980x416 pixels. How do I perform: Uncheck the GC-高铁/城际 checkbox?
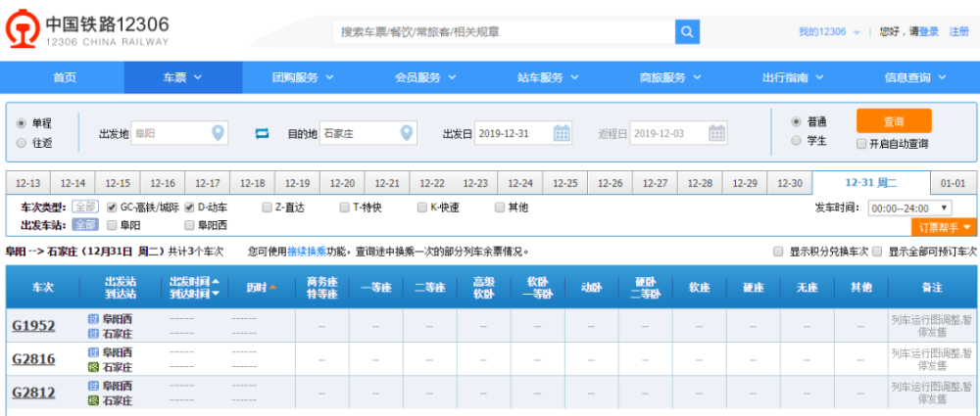pyautogui.click(x=112, y=208)
